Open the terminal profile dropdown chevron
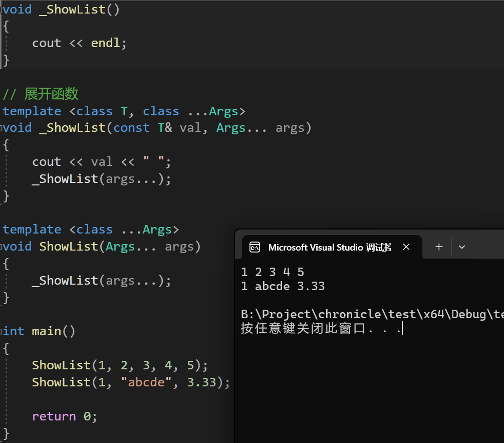The image size is (504, 443). tap(462, 247)
